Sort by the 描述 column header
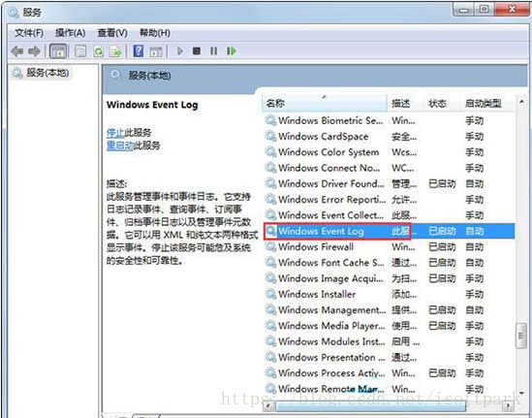 click(x=405, y=103)
